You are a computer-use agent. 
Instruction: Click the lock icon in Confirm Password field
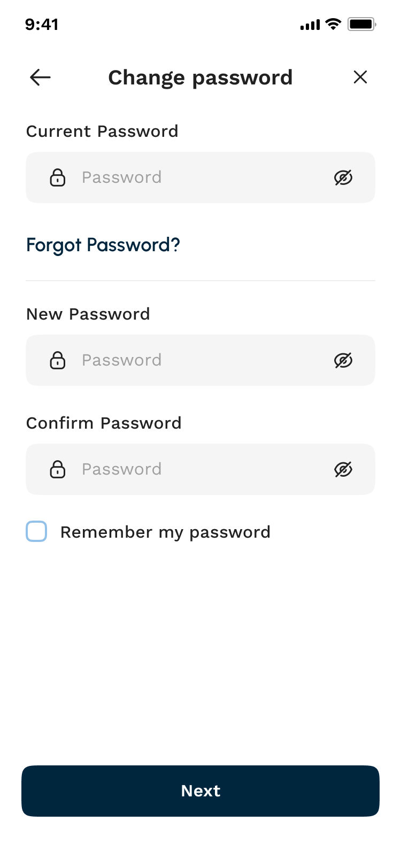58,469
